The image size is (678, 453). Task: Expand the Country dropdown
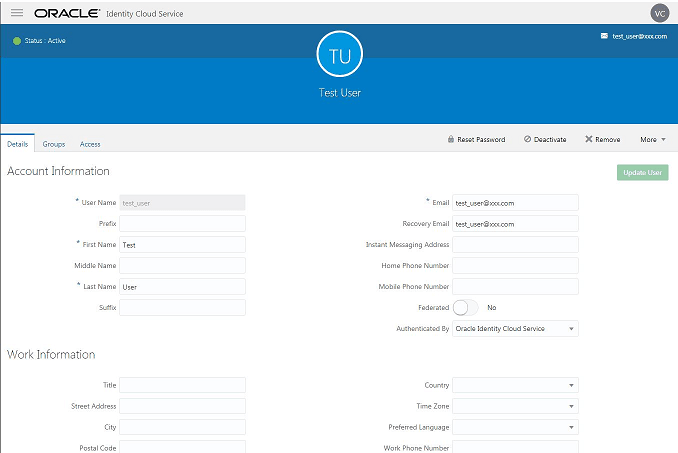[x=515, y=385]
